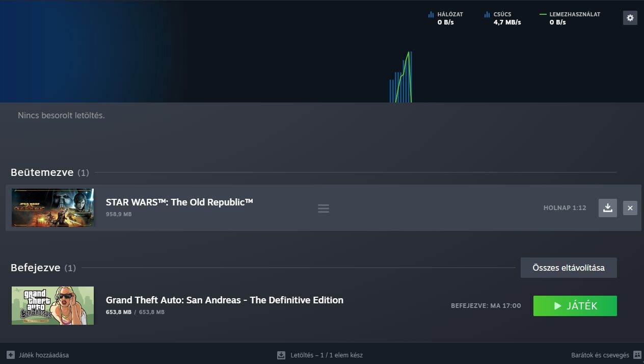Image resolution: width=644 pixels, height=364 pixels.
Task: Click Grand Theft Auto: San Andreas title text
Action: click(x=225, y=300)
